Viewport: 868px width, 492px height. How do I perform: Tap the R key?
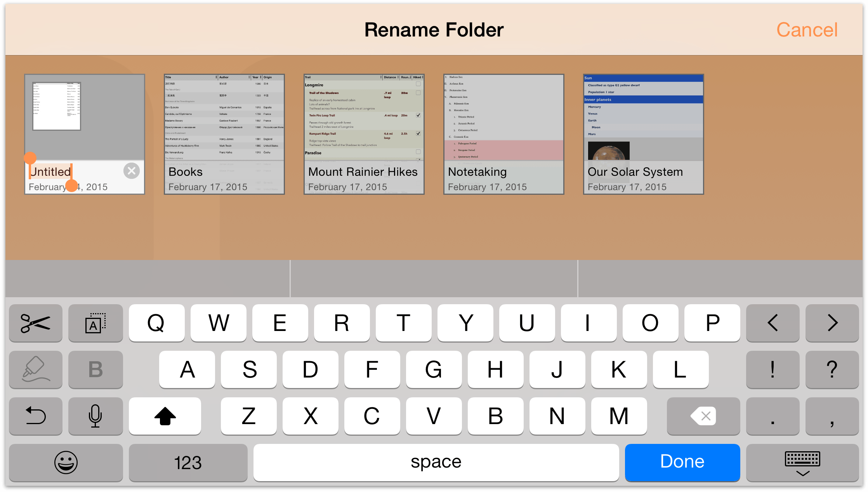coord(342,323)
